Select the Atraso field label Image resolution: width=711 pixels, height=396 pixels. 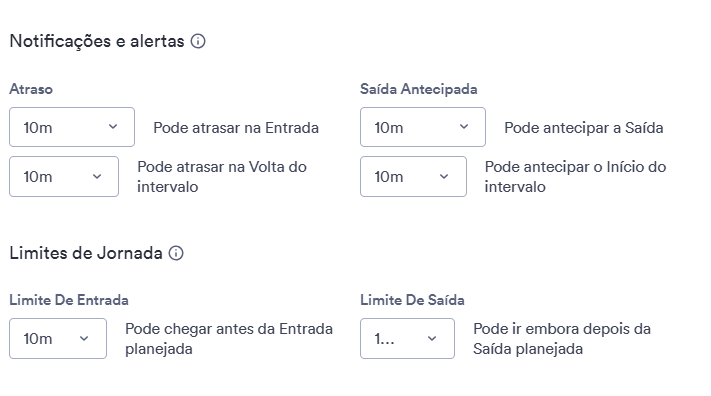click(x=31, y=89)
